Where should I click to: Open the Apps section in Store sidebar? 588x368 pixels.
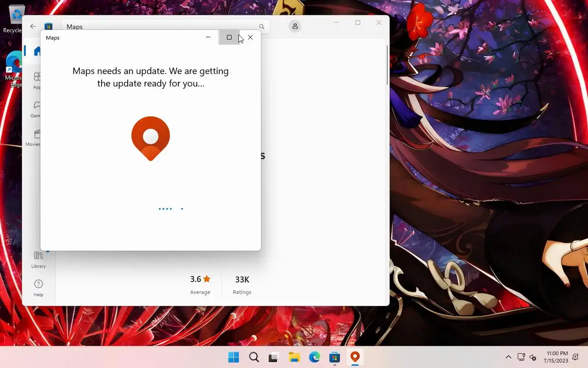tap(37, 80)
